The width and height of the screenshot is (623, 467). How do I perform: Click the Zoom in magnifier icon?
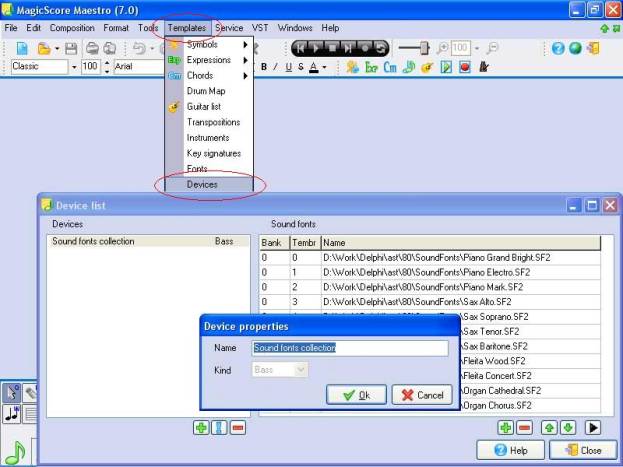(442, 48)
